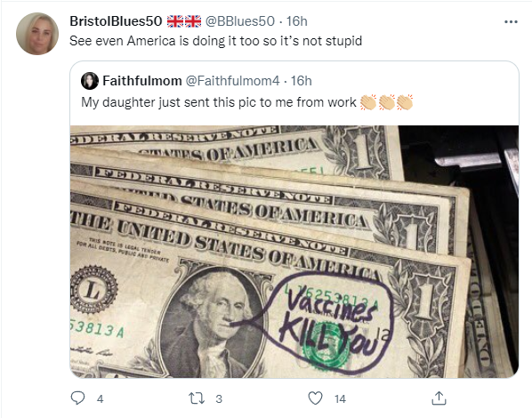View the 4 replies count

click(x=101, y=399)
